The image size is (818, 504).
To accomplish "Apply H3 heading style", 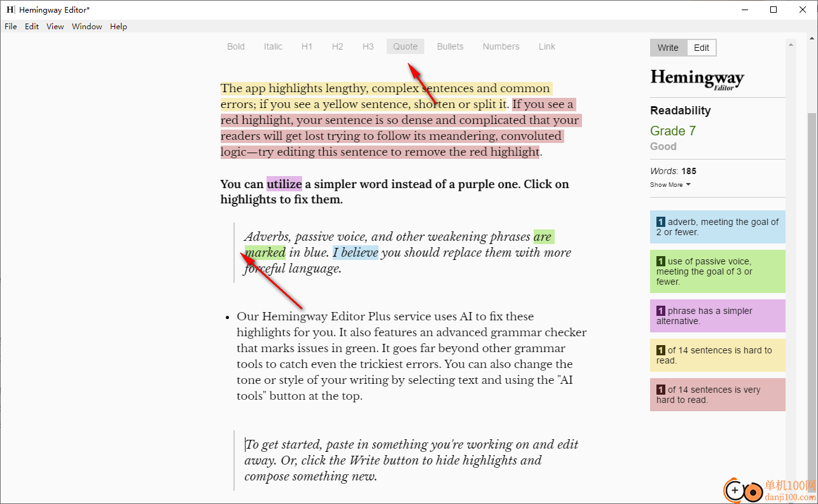I will pos(368,46).
